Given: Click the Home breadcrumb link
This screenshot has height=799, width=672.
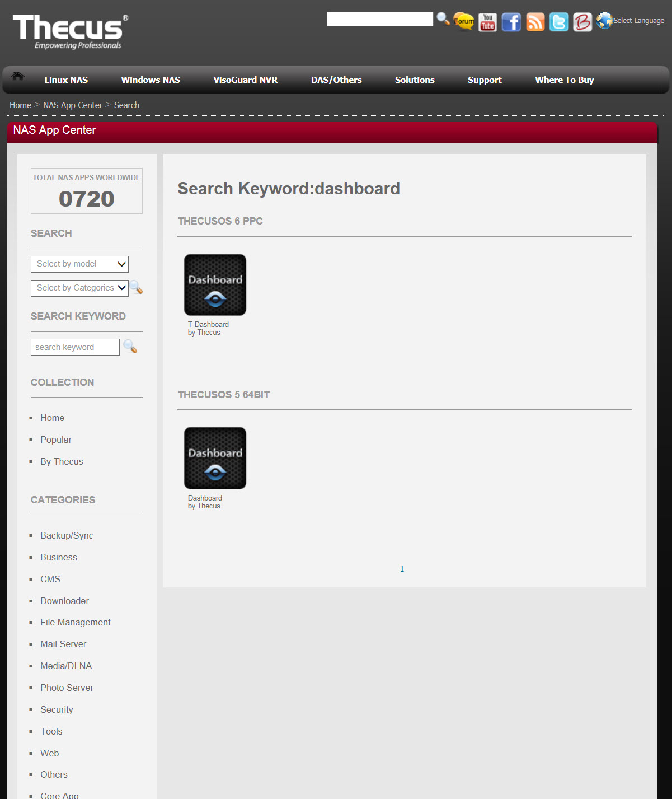Looking at the screenshot, I should point(20,105).
